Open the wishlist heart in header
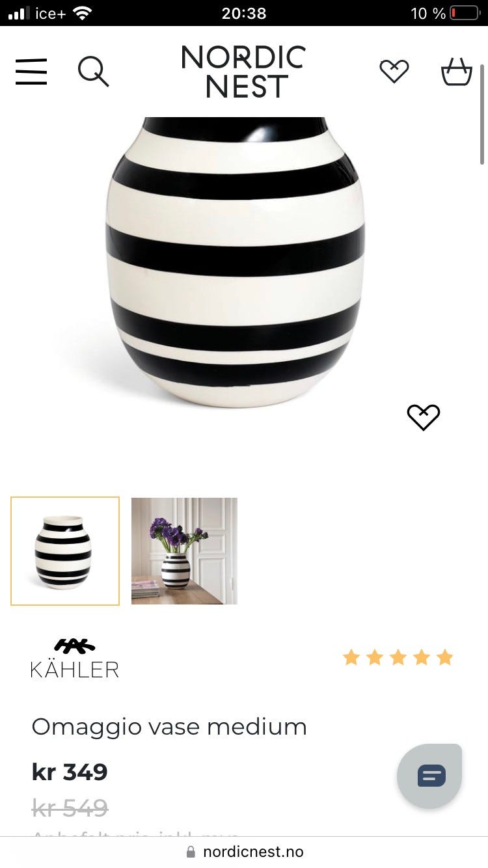 (x=394, y=71)
